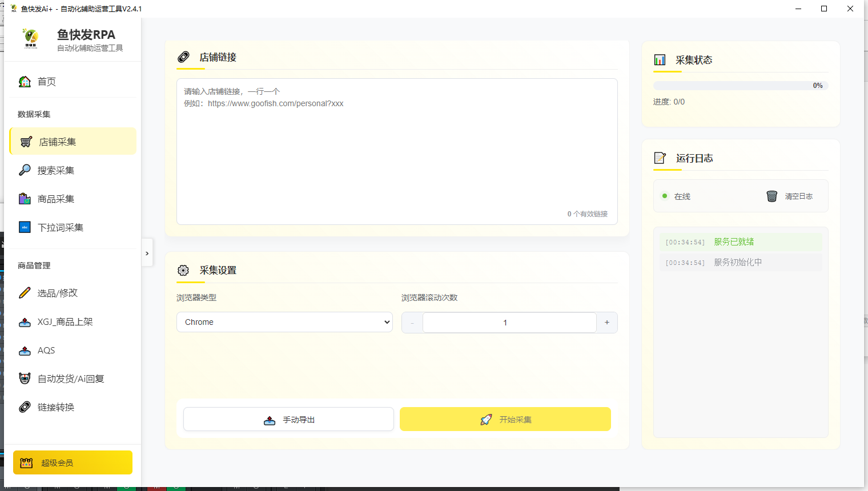Open the XGJ_商品上架 menu item
This screenshot has width=868, height=491.
(65, 321)
